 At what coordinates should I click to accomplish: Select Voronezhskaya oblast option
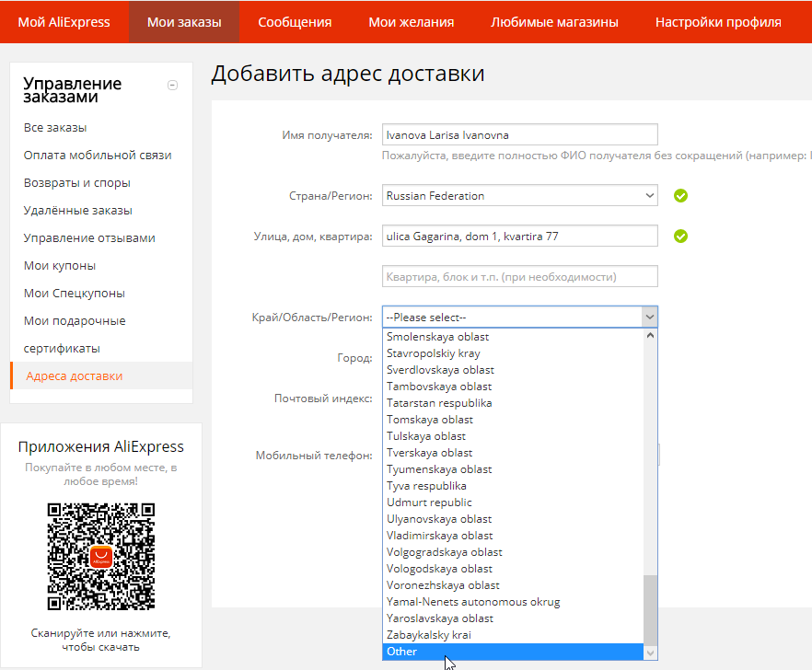tap(513, 585)
